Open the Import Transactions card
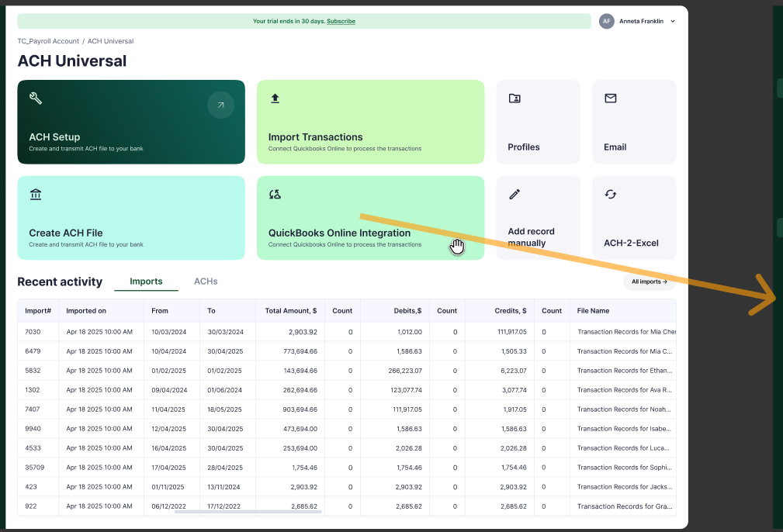The height and width of the screenshot is (532, 783). (370, 122)
